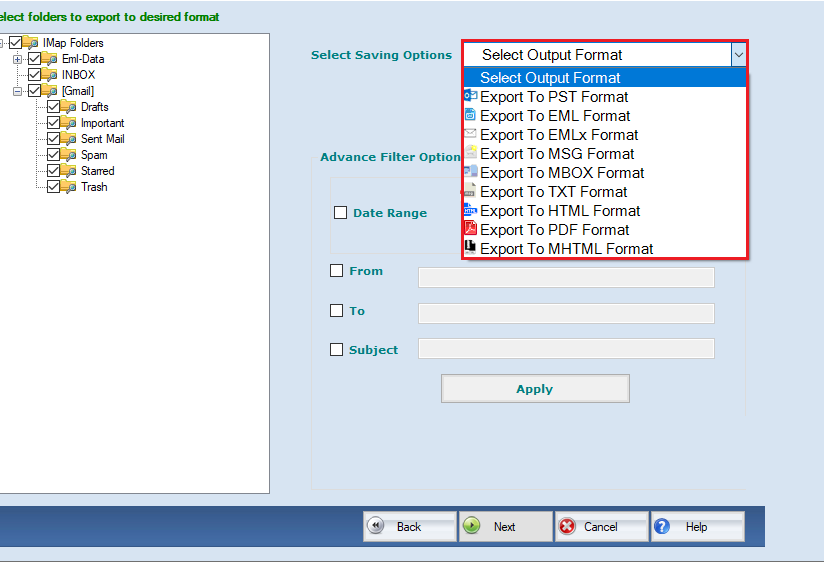Image resolution: width=824 pixels, height=562 pixels.
Task: Click the IMap Folders root folder icon
Action: pyautogui.click(x=30, y=43)
